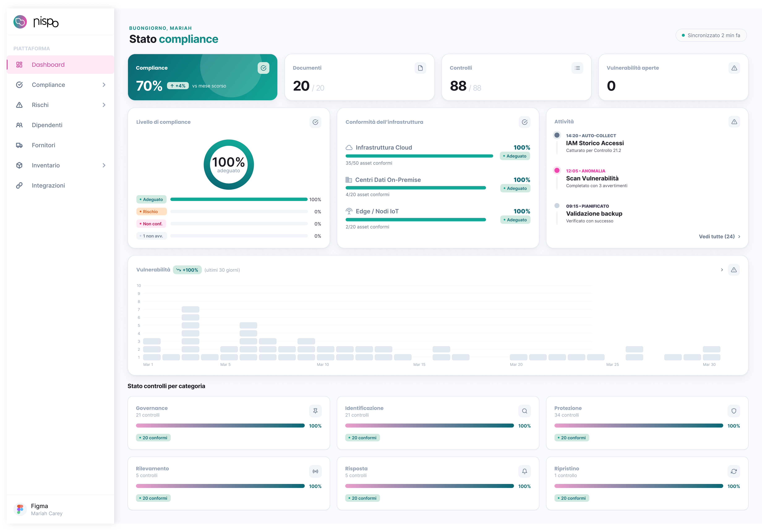Click the Edge / Nodi IoT progress bar
This screenshot has height=532, width=762.
[416, 220]
